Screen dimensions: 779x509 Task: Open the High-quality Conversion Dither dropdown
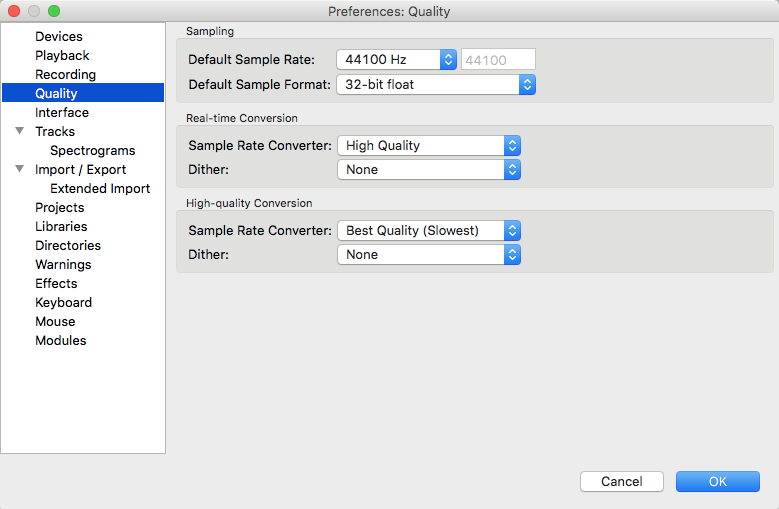point(429,255)
